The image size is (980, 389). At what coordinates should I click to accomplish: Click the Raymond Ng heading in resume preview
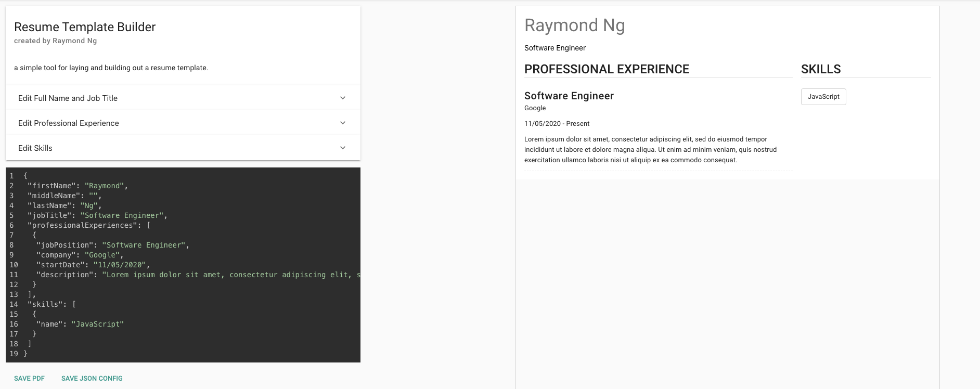(x=574, y=25)
